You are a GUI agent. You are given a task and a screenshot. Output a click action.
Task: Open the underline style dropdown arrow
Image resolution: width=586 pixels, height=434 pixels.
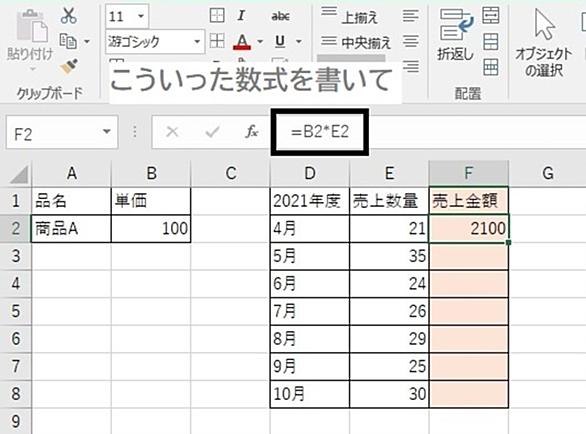299,41
